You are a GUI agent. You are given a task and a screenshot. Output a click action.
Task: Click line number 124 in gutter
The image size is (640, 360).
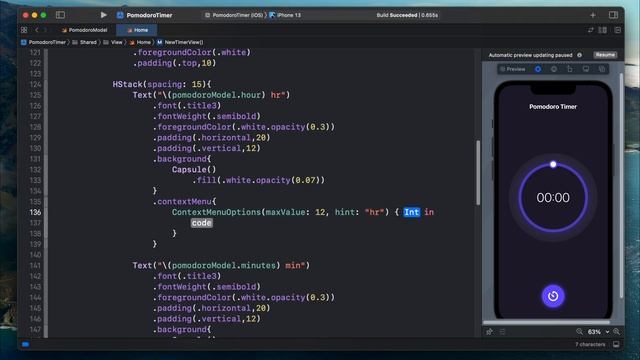coord(36,84)
